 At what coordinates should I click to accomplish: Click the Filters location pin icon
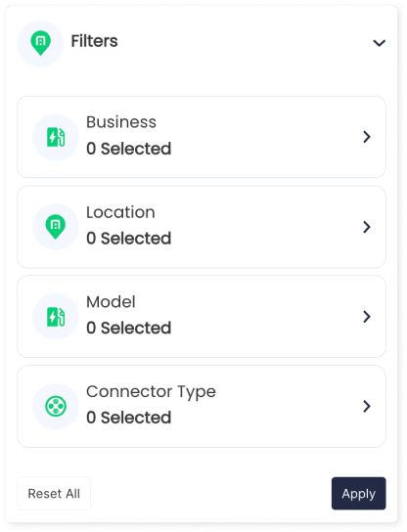pos(40,43)
